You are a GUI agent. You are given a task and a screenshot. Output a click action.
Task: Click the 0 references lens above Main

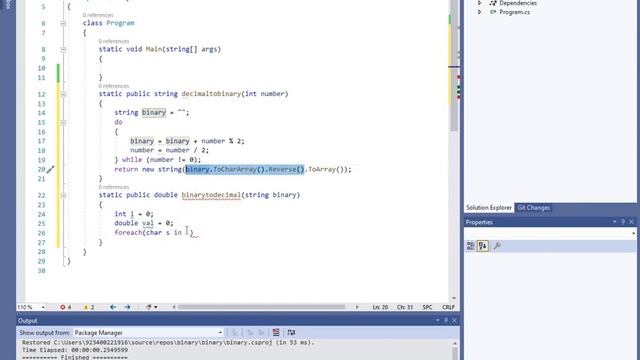click(113, 41)
